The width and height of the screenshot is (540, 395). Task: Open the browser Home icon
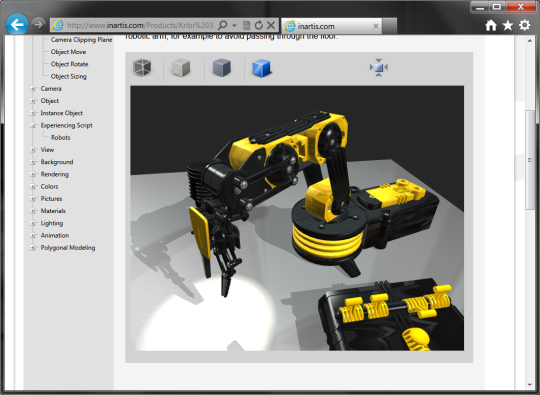tap(491, 25)
